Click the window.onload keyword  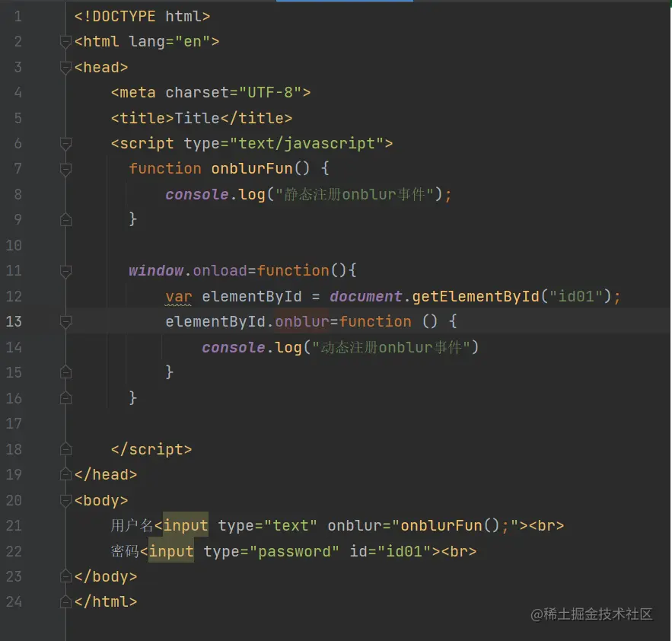pyautogui.click(x=188, y=270)
